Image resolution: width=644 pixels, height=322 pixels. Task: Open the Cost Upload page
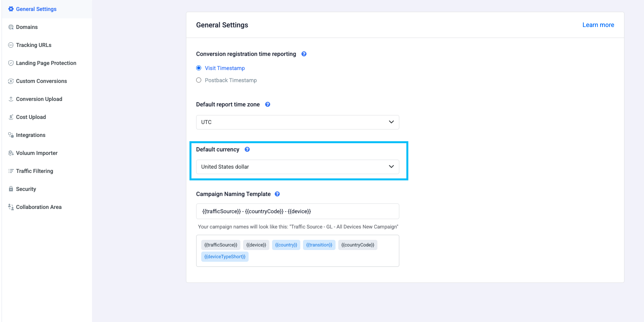tap(47, 117)
